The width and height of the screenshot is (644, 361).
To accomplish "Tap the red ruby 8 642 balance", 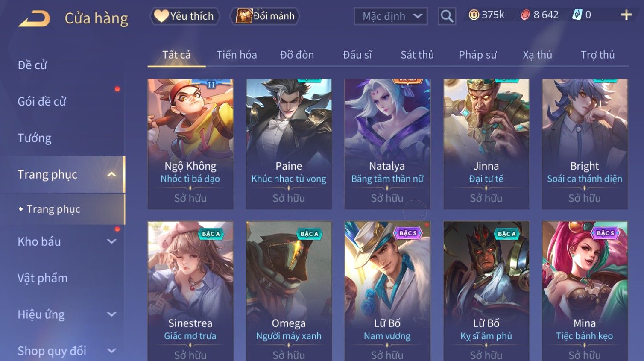I will pyautogui.click(x=539, y=15).
